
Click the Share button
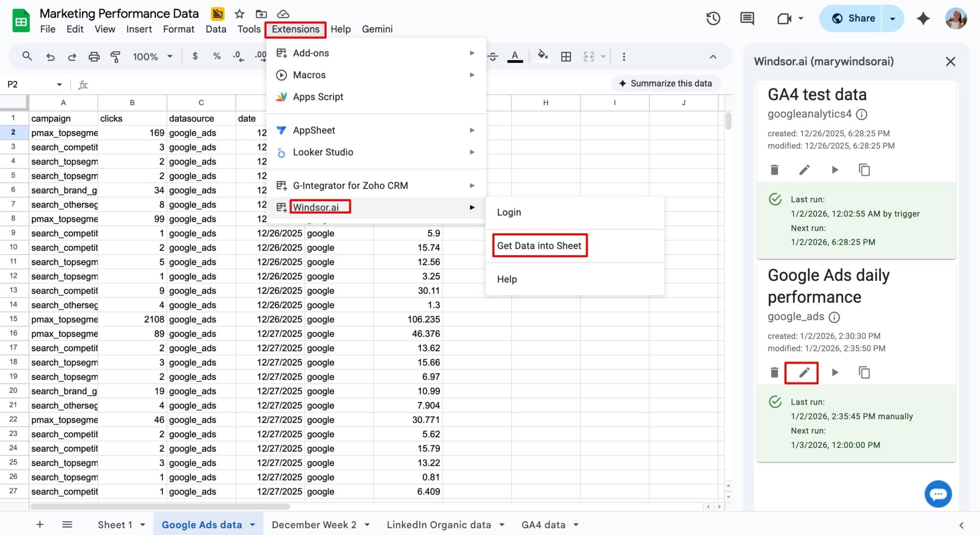(851, 19)
